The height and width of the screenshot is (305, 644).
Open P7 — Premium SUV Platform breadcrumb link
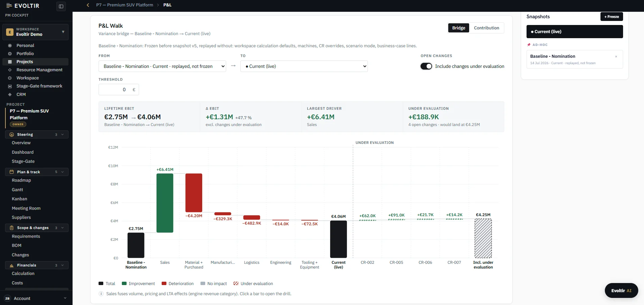point(125,5)
